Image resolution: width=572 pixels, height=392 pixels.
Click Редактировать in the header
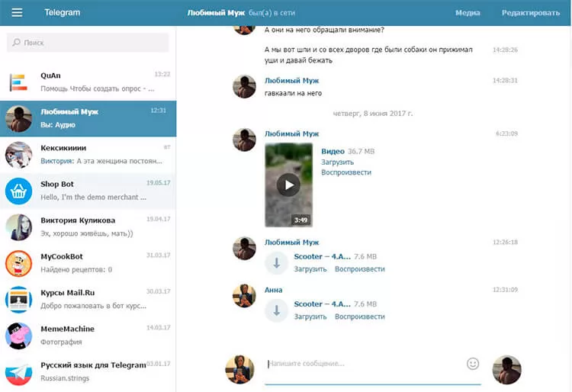[530, 13]
